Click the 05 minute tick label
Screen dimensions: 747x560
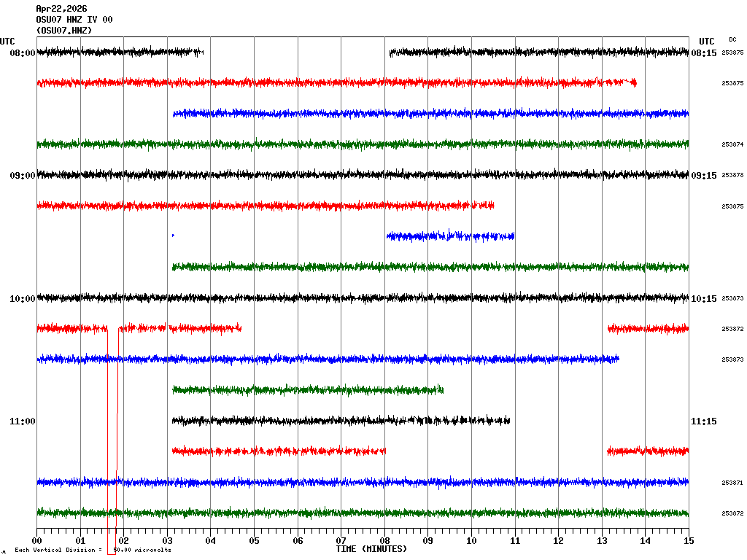[254, 541]
